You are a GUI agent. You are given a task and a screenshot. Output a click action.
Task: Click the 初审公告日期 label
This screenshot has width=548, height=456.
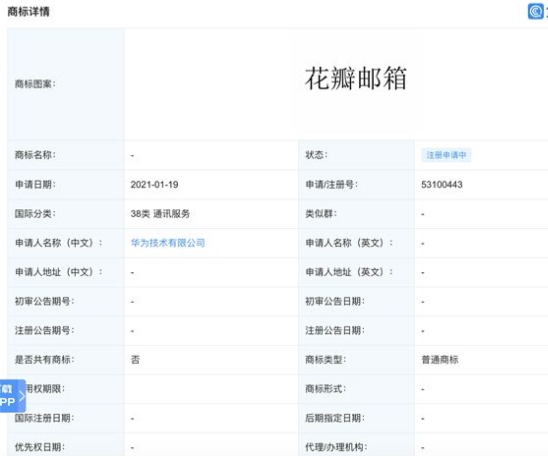335,301
